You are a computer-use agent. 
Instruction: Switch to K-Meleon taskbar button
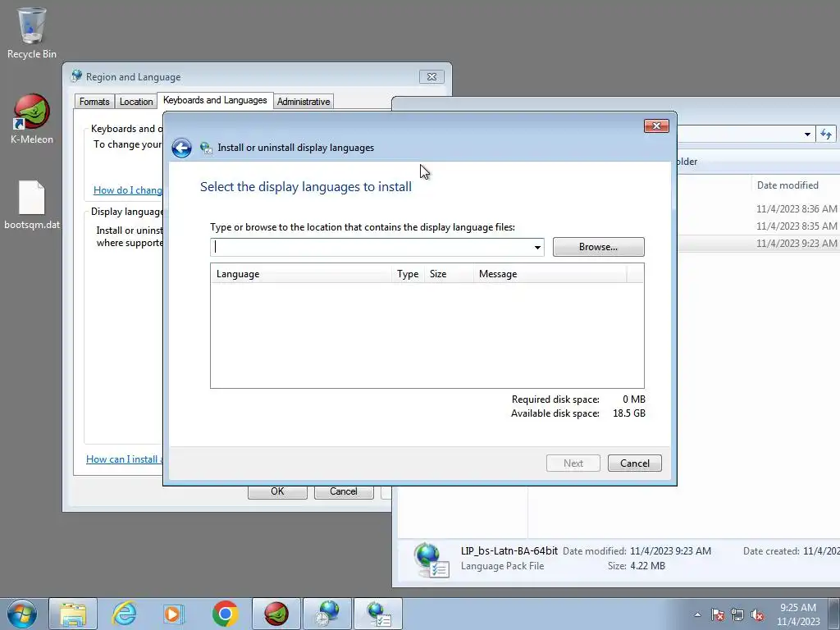click(x=276, y=614)
